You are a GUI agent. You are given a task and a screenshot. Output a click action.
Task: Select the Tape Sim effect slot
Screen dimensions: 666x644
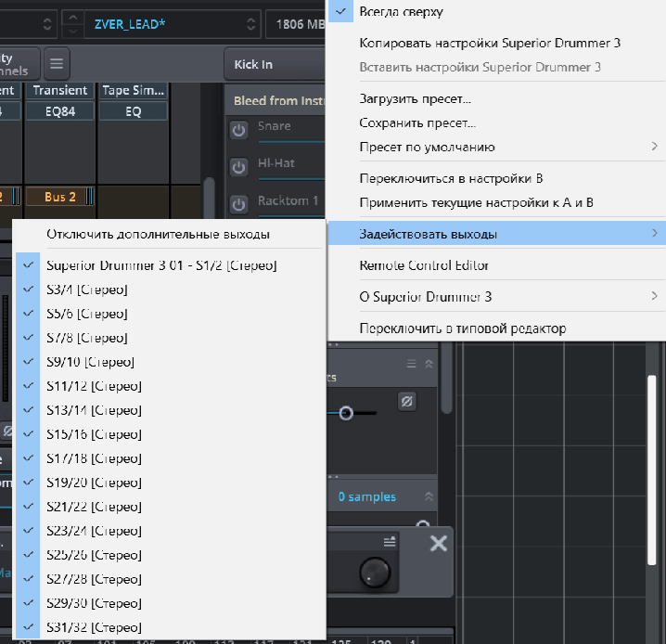[x=133, y=91]
